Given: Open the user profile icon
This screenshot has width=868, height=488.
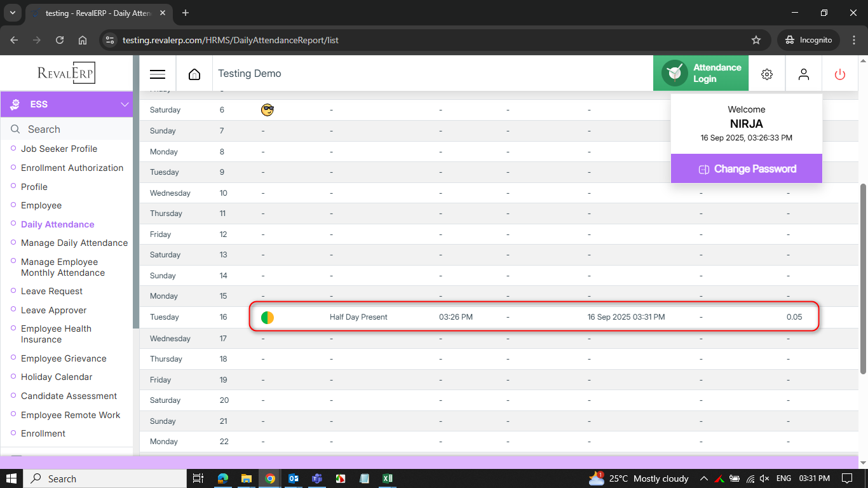Looking at the screenshot, I should [x=804, y=74].
